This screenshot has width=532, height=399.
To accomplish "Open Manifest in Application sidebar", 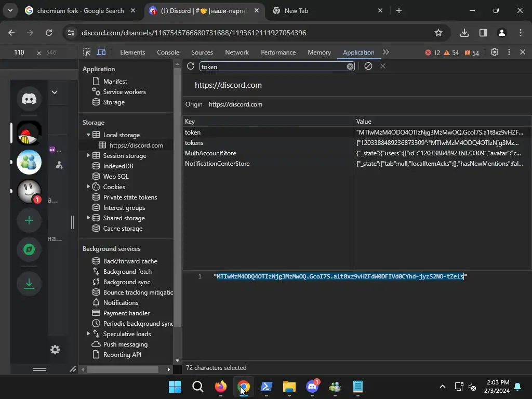I will [x=115, y=82].
